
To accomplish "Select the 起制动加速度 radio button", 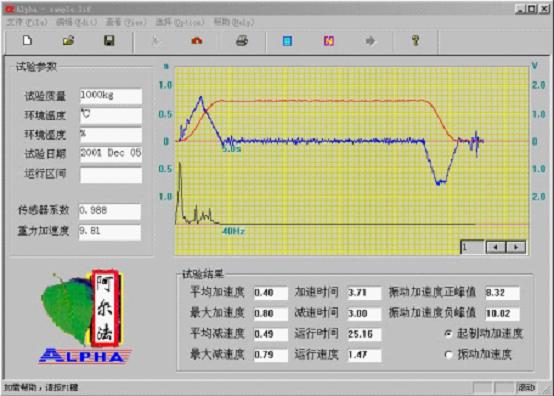I will point(449,334).
